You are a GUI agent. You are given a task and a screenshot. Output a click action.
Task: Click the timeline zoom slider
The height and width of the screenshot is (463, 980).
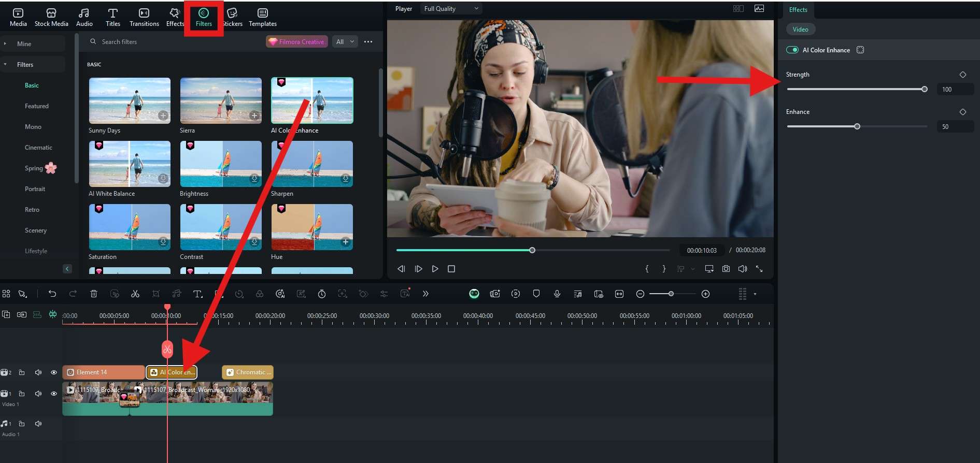click(x=671, y=294)
